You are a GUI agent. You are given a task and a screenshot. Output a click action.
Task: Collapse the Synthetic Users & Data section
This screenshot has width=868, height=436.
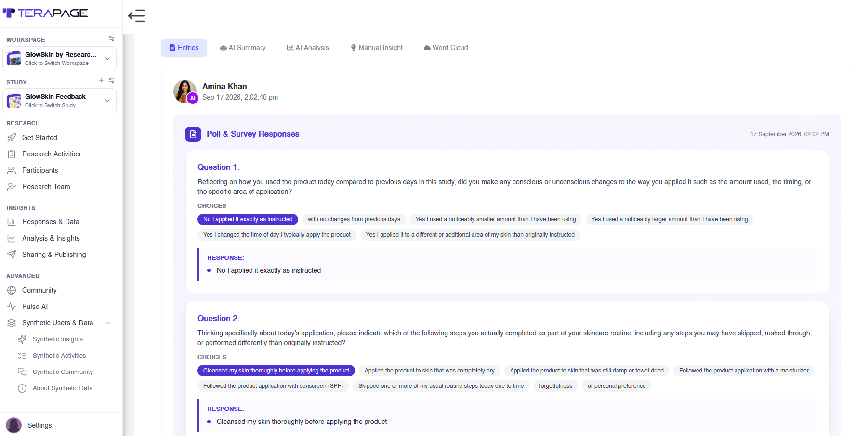tap(108, 323)
